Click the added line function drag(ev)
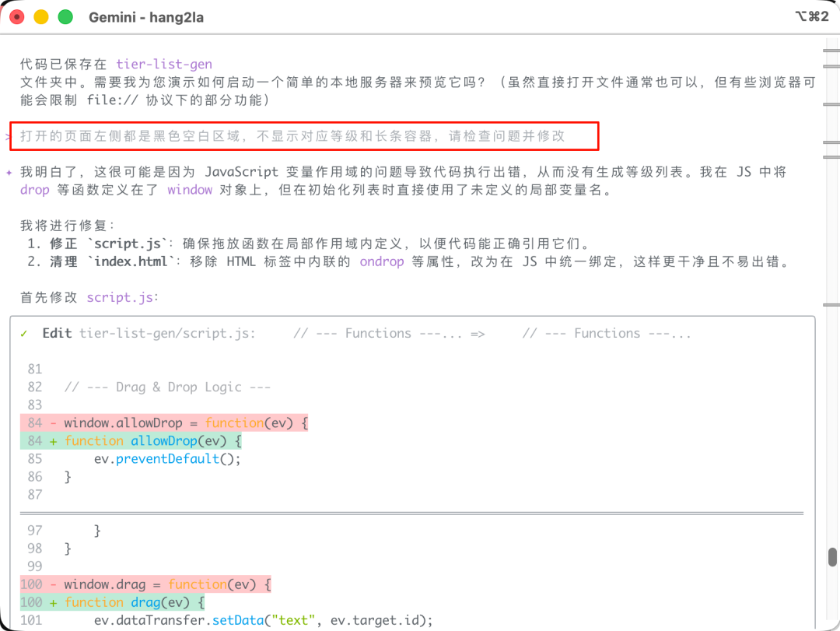This screenshot has width=840, height=631. coord(134,602)
